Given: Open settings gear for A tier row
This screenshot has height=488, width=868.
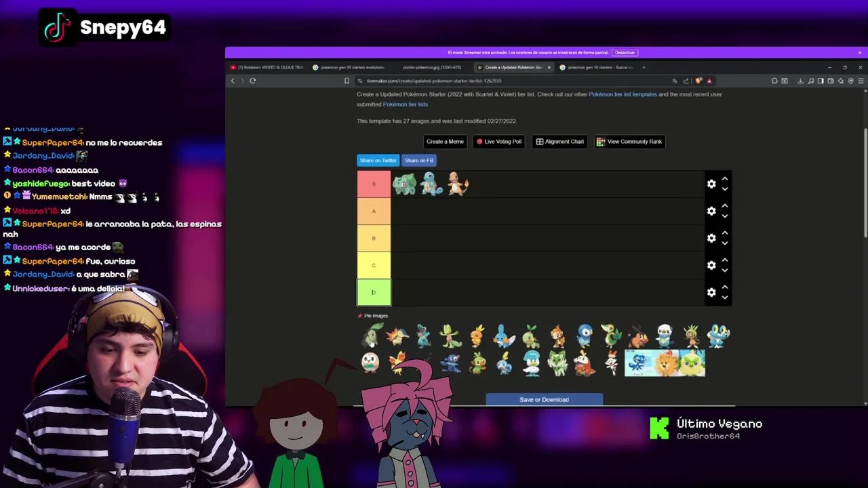Looking at the screenshot, I should click(711, 211).
